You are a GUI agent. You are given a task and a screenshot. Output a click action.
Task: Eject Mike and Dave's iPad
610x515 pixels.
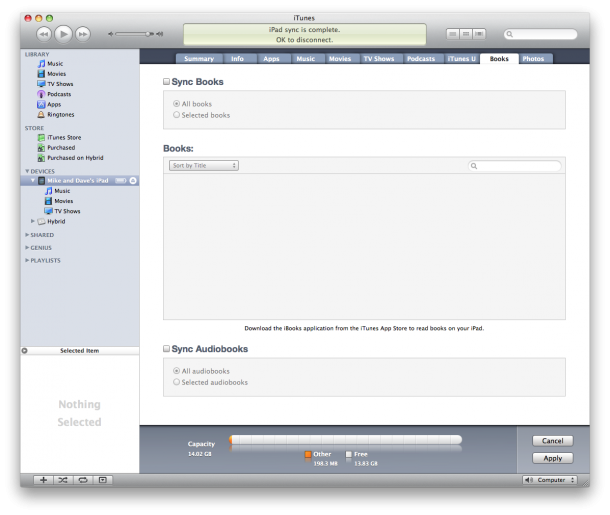click(x=133, y=180)
